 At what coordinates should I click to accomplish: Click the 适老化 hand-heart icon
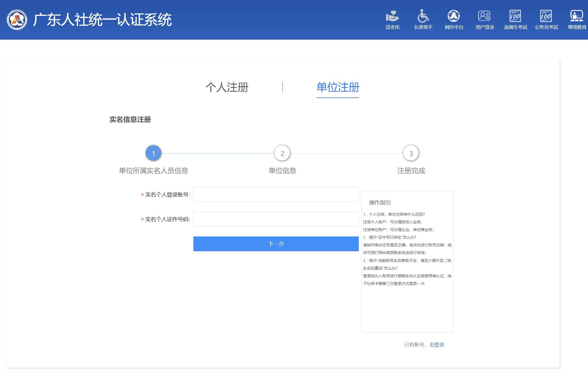click(x=392, y=16)
